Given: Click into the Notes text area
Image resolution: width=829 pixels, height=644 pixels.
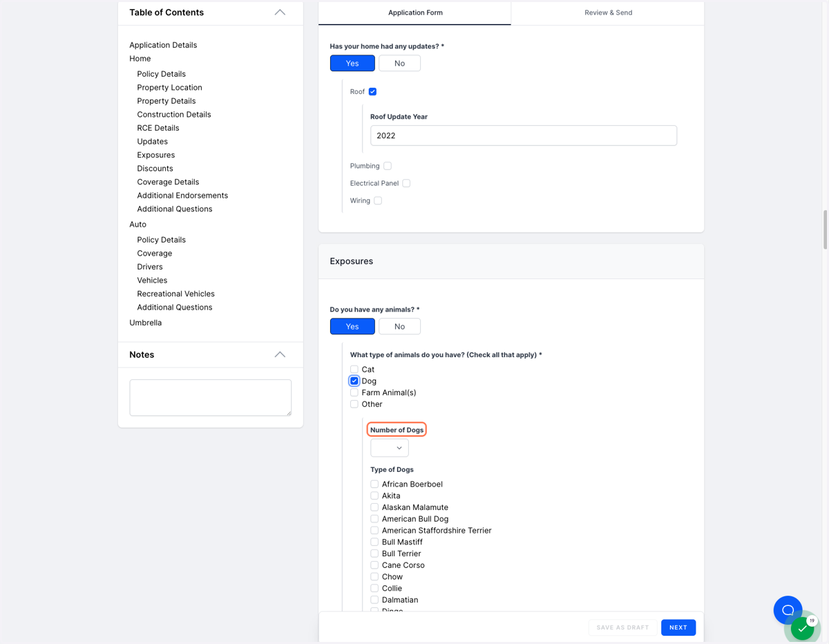Looking at the screenshot, I should (211, 397).
